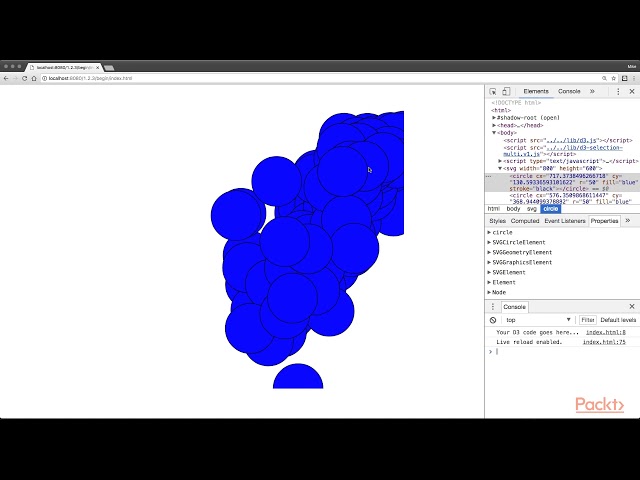Screen dimensions: 640x480
Task: Open Chrome main menu
Action: point(634,78)
